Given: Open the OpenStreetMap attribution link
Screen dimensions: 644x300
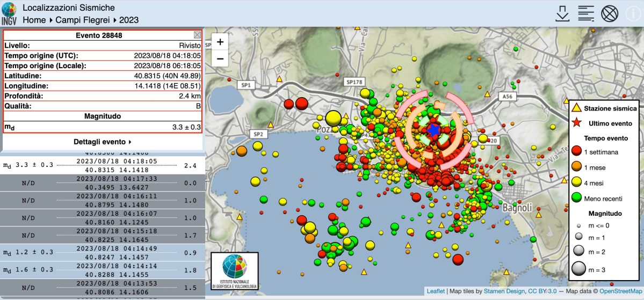Looking at the screenshot, I should tap(620, 291).
